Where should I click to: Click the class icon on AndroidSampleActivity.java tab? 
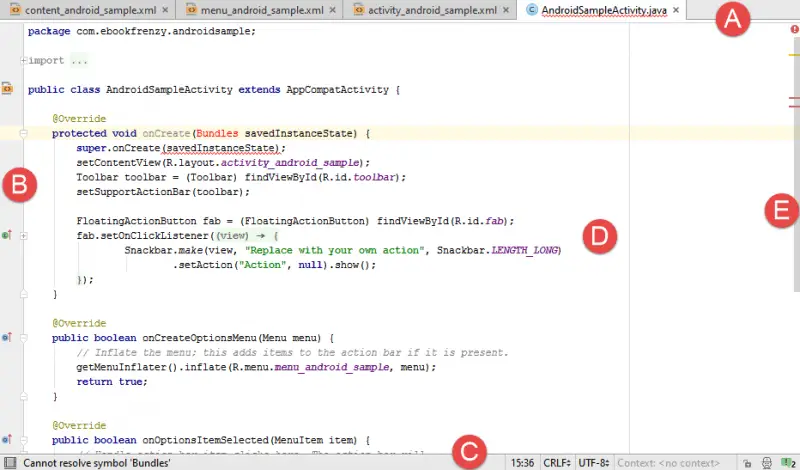[x=531, y=11]
